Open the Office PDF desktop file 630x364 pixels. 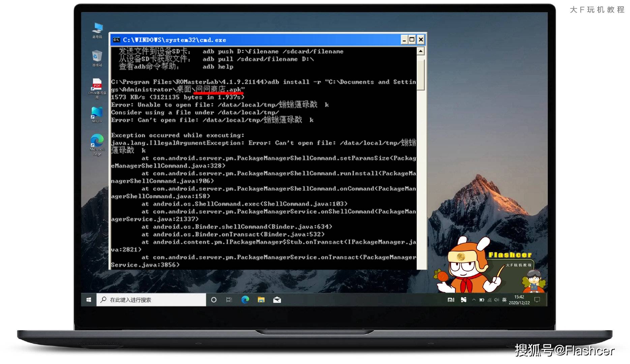pos(97,88)
